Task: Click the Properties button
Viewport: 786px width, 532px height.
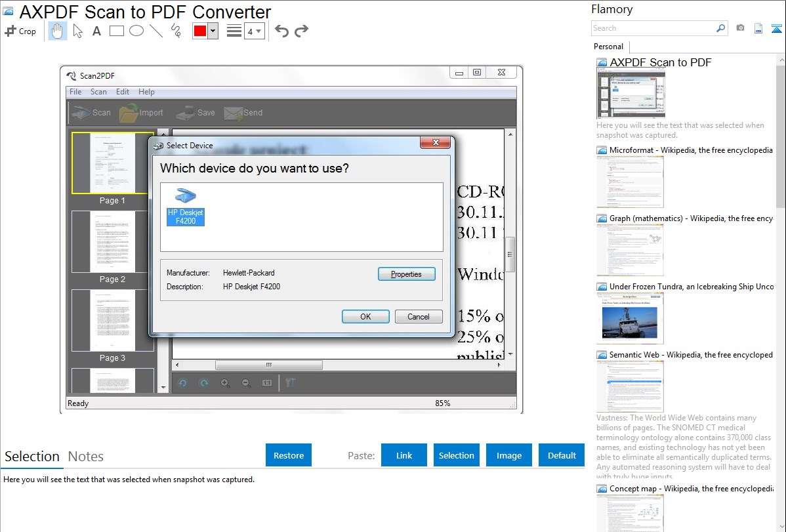Action: pyautogui.click(x=406, y=274)
